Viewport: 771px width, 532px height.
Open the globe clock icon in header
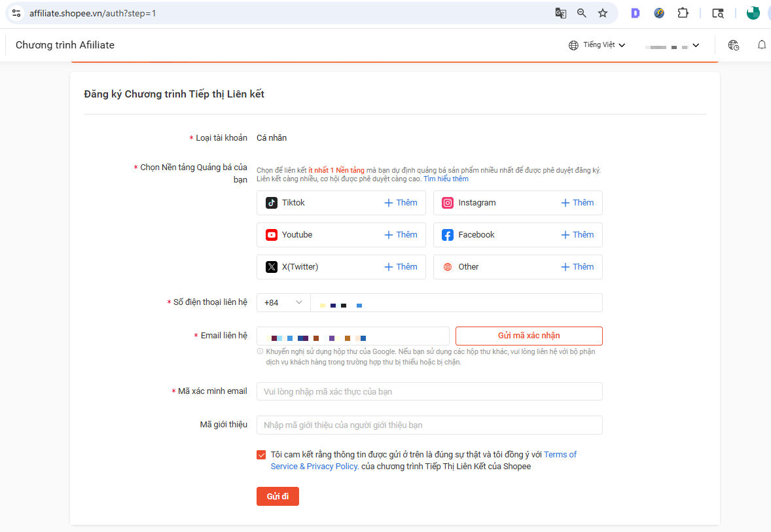(x=733, y=45)
